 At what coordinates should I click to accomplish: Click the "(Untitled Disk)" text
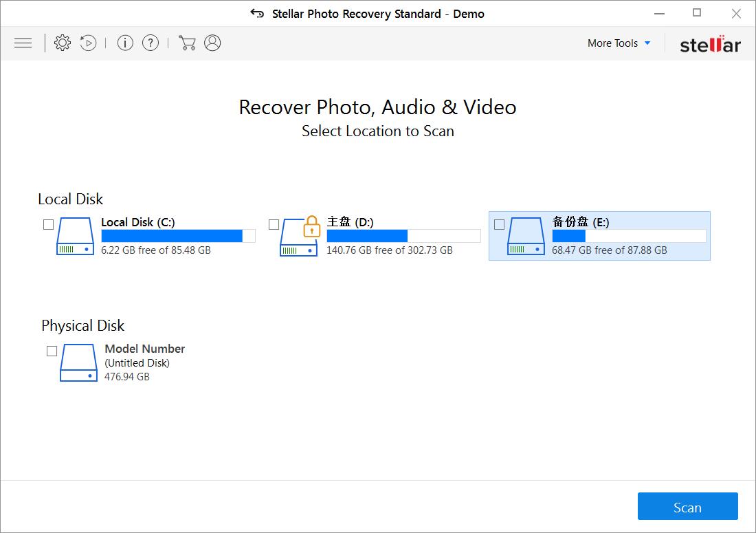[137, 362]
